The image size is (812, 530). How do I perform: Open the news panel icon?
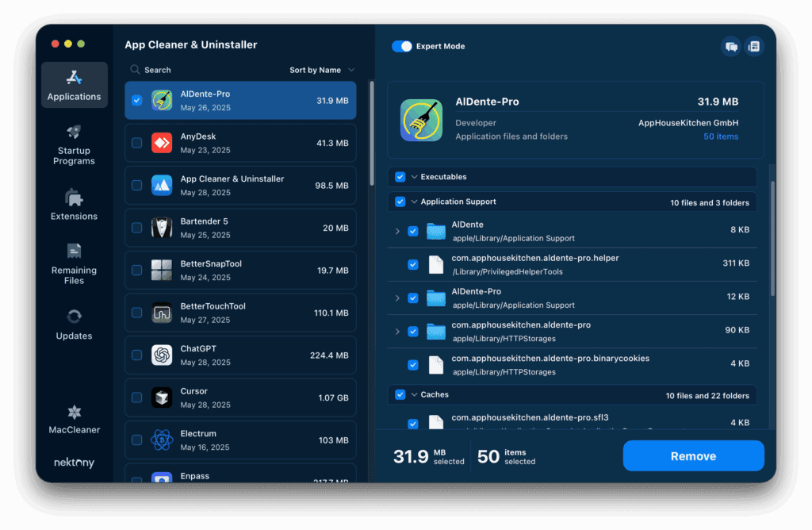click(x=754, y=47)
